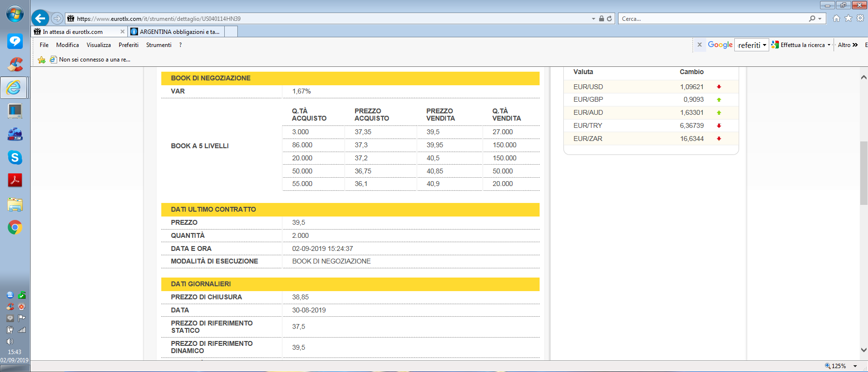Viewport: 868px width, 372px height.
Task: Open the ? help menu
Action: click(181, 45)
